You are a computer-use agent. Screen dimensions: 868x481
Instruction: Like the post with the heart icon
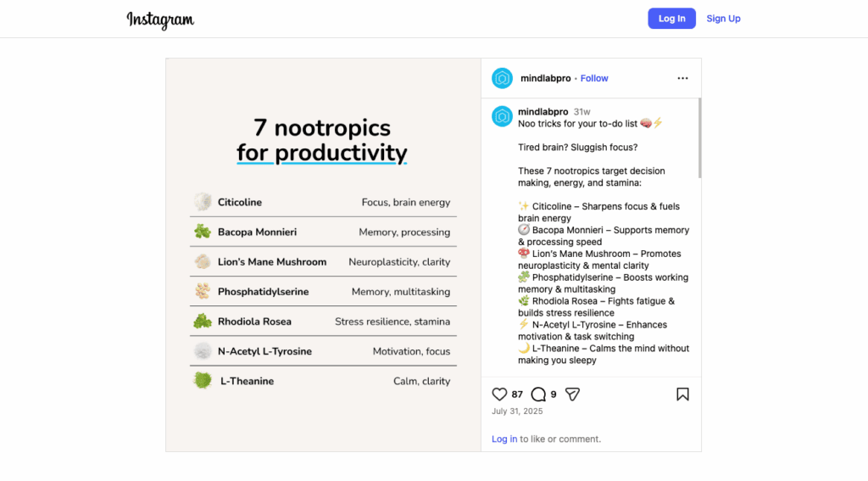pyautogui.click(x=499, y=394)
